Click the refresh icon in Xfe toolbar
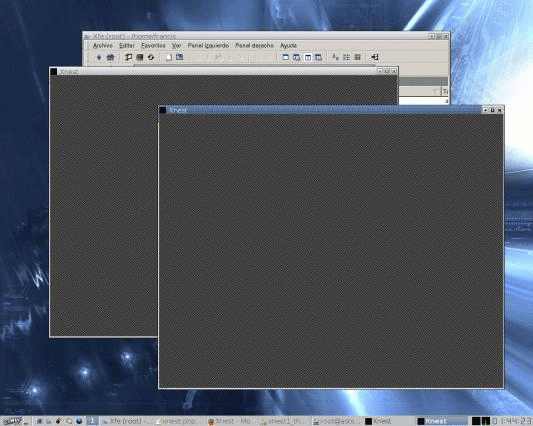533x426 pixels. click(151, 57)
